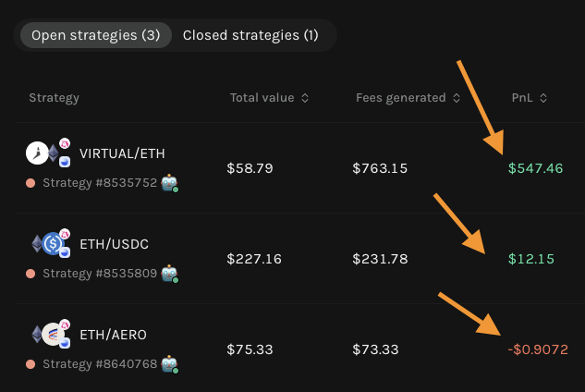Click the status dot before Strategy #8535809
This screenshot has width=585, height=392.
[30, 274]
